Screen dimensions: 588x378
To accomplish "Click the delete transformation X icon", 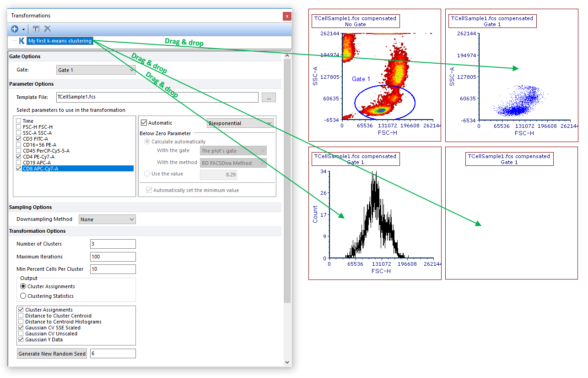I will pyautogui.click(x=48, y=29).
